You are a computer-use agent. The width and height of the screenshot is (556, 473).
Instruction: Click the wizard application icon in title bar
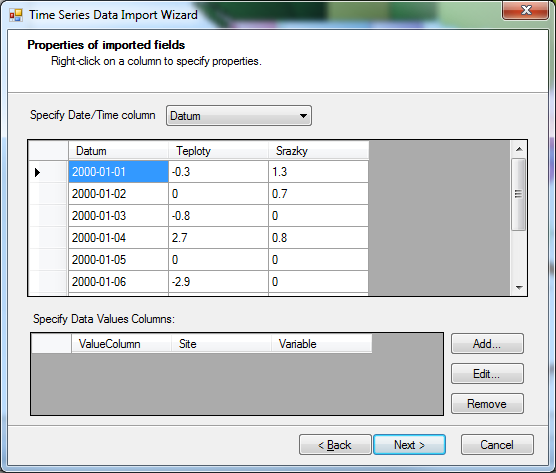click(x=16, y=15)
